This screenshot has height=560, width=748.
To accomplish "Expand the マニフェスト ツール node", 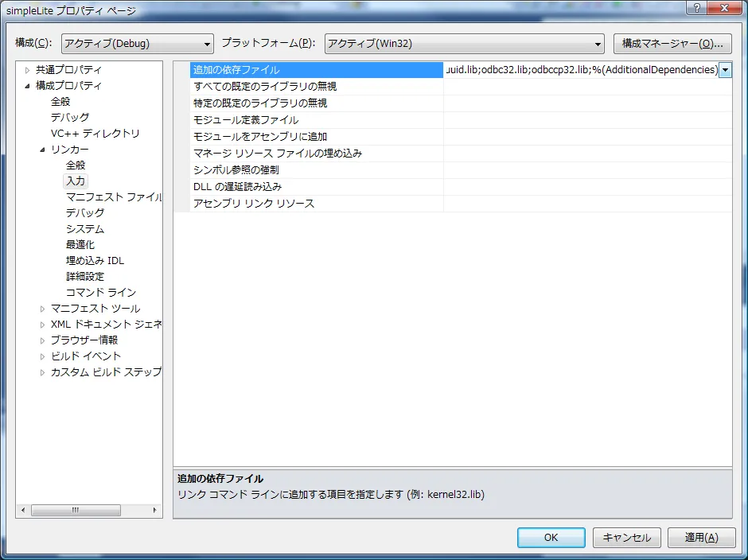I will pos(42,309).
